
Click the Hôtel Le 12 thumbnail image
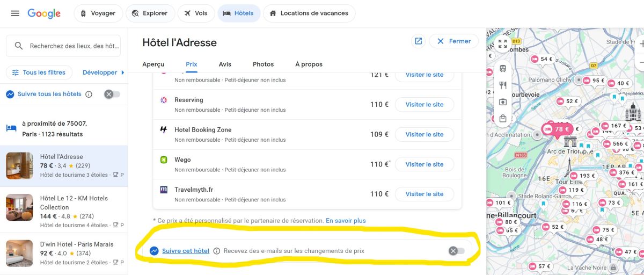point(19,207)
